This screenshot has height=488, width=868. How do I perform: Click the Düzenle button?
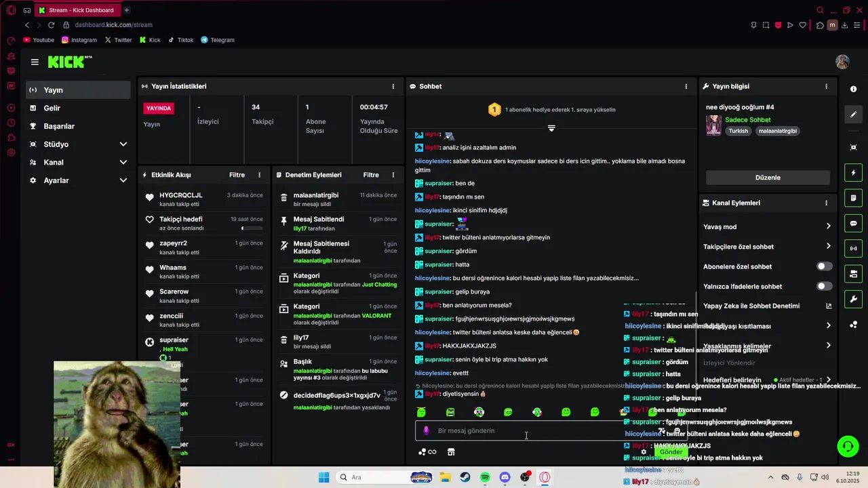[768, 178]
